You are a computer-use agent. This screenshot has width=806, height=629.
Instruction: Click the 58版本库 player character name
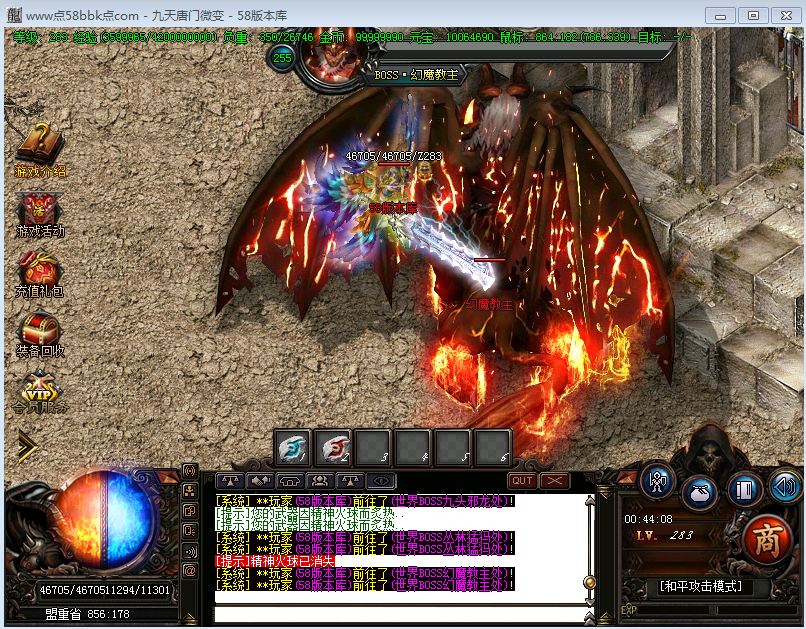click(393, 208)
